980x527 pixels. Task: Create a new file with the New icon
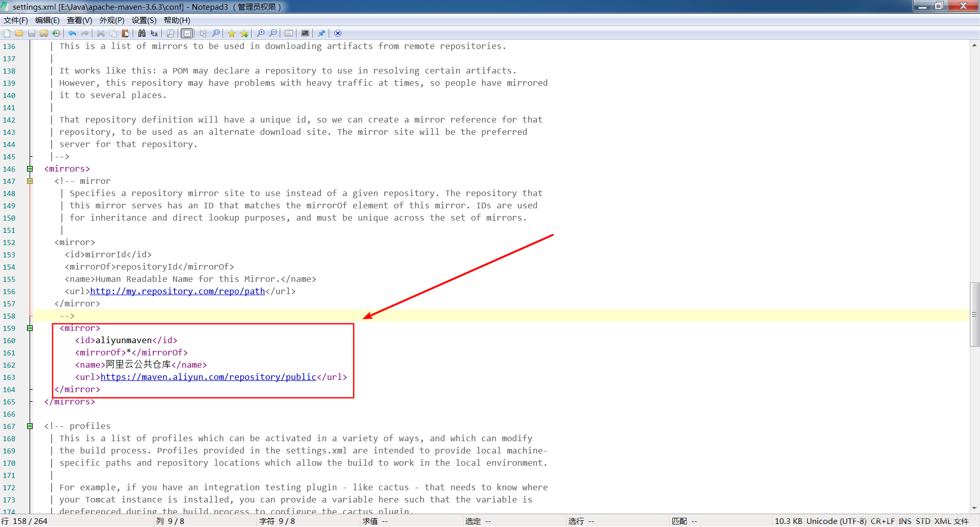pos(7,33)
